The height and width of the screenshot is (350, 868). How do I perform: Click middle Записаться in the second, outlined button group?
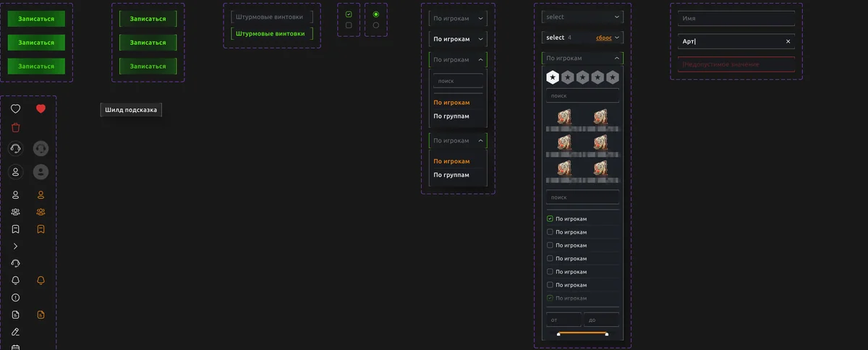(x=148, y=43)
